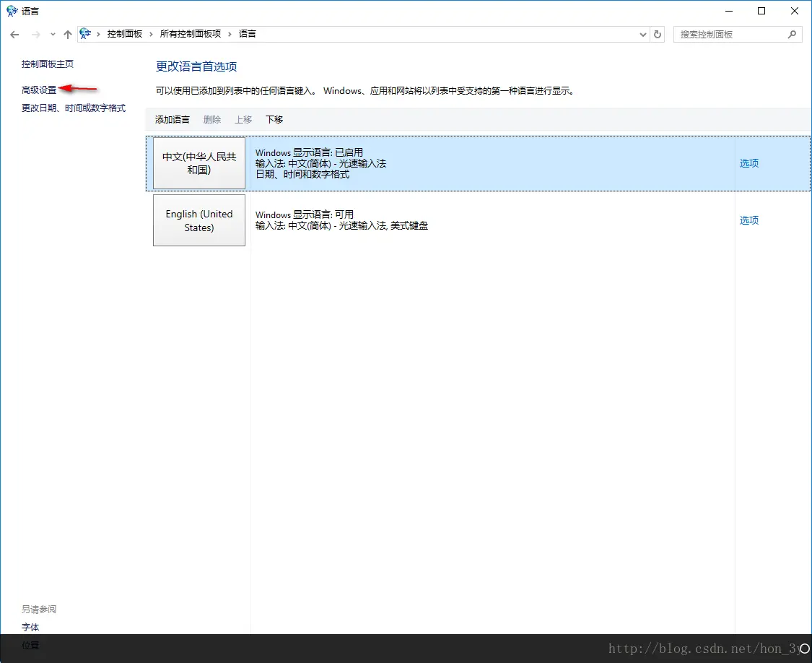Click the forward navigation arrow
The width and height of the screenshot is (812, 663).
pos(35,33)
